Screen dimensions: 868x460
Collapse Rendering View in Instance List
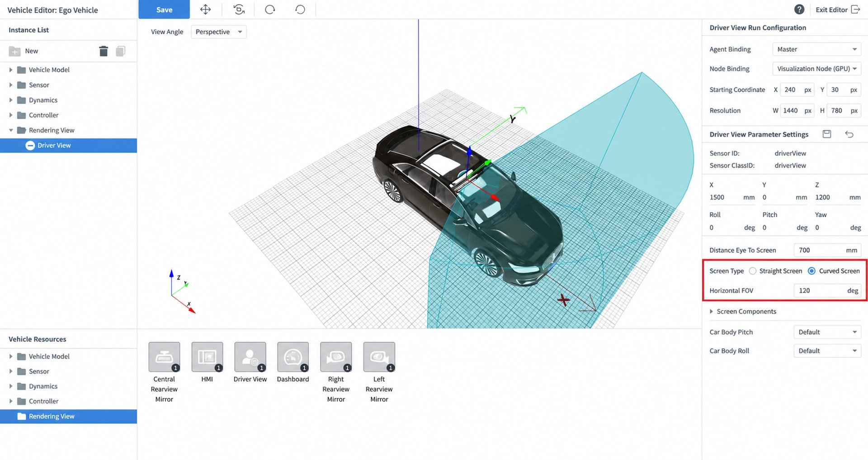click(11, 130)
